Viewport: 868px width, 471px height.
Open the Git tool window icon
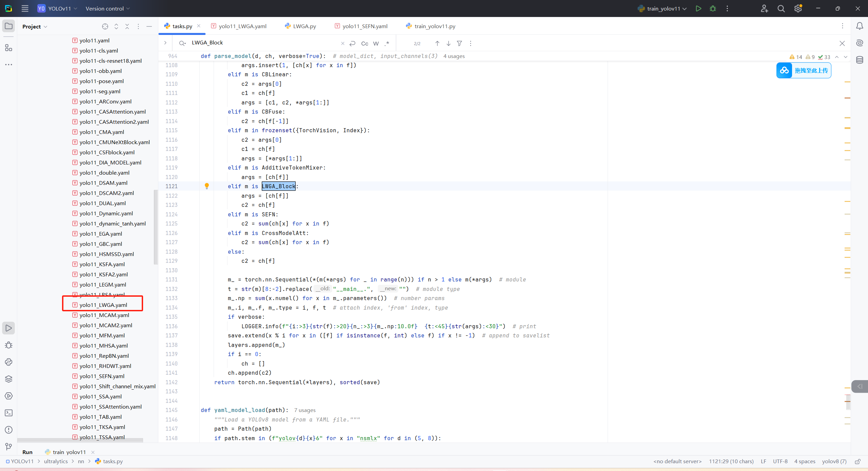click(9, 447)
